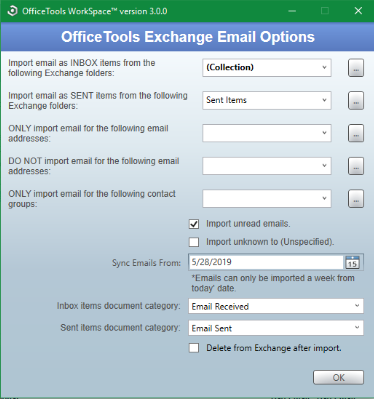374x399 pixels.
Task: Open ellipsis editor for DO NOT import addresses
Action: pyautogui.click(x=356, y=166)
